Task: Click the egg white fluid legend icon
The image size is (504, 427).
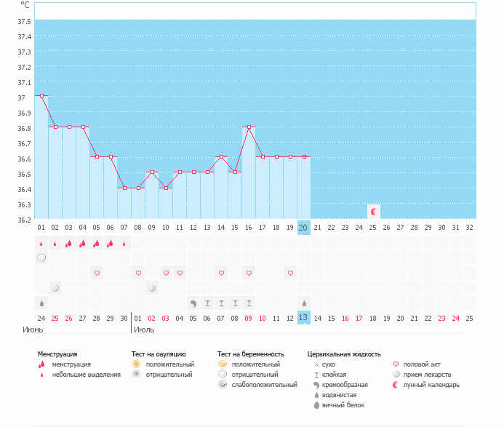Action: (x=316, y=404)
